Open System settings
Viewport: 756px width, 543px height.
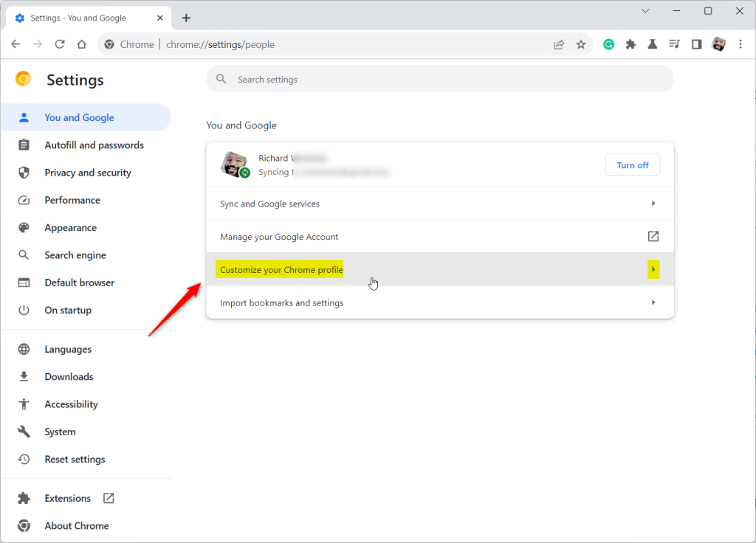click(86, 431)
